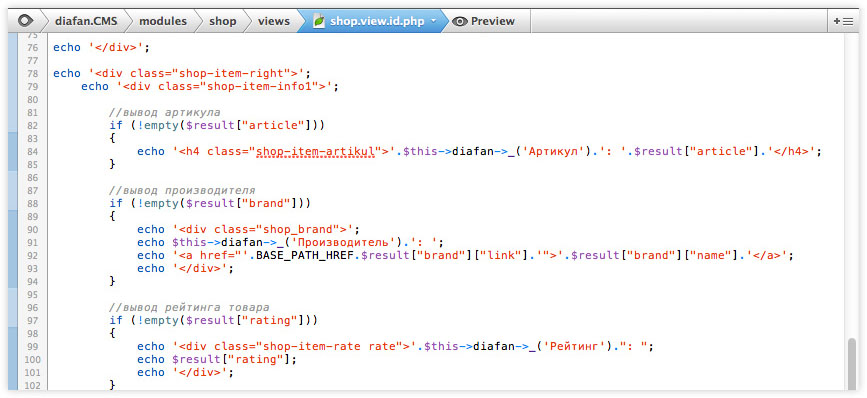Go to the views folder breadcrumb

pyautogui.click(x=274, y=21)
